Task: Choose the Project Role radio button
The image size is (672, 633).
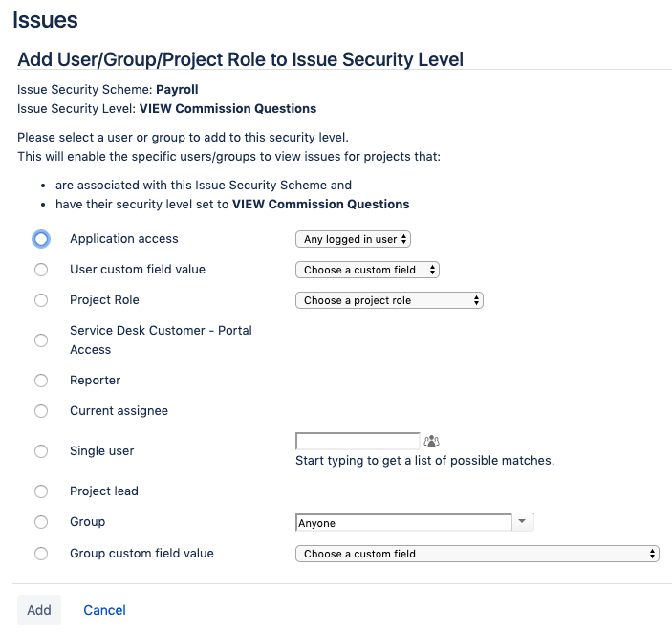Action: click(40, 300)
